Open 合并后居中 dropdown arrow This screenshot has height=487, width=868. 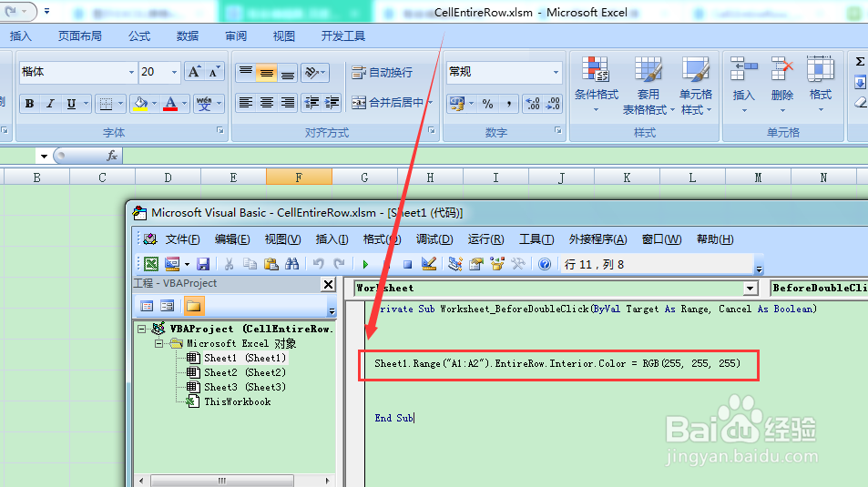(430, 103)
